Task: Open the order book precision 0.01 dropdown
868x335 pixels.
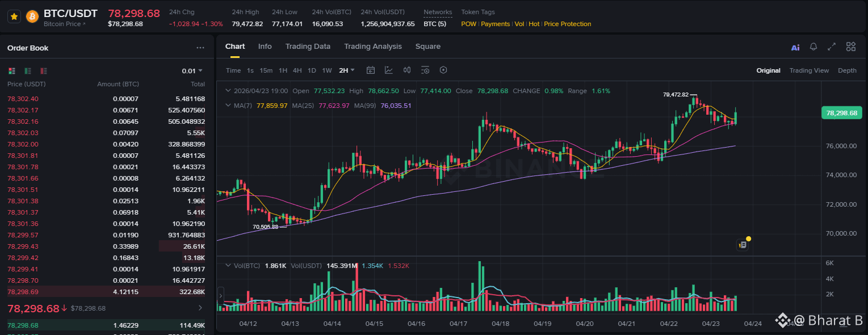Action: [x=192, y=71]
